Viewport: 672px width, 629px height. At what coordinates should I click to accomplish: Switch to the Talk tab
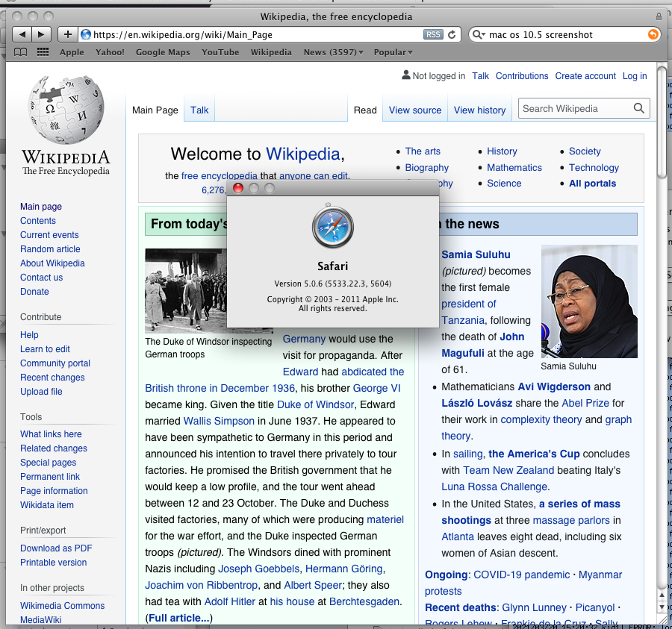pyautogui.click(x=199, y=110)
